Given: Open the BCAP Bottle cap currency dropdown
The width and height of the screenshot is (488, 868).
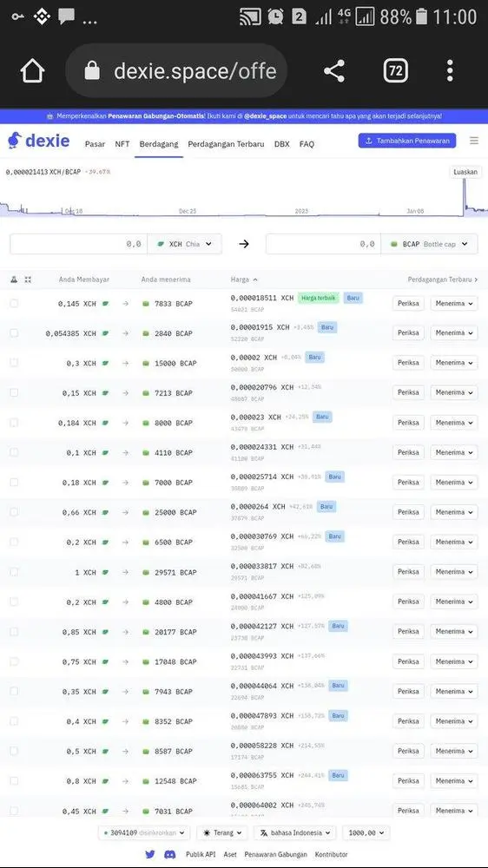Looking at the screenshot, I should [x=429, y=244].
